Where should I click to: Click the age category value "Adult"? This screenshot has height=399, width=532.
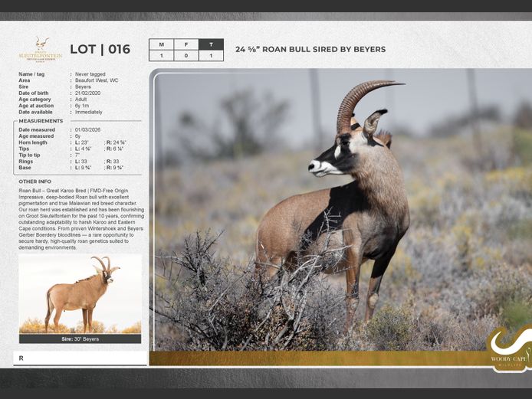(x=80, y=100)
